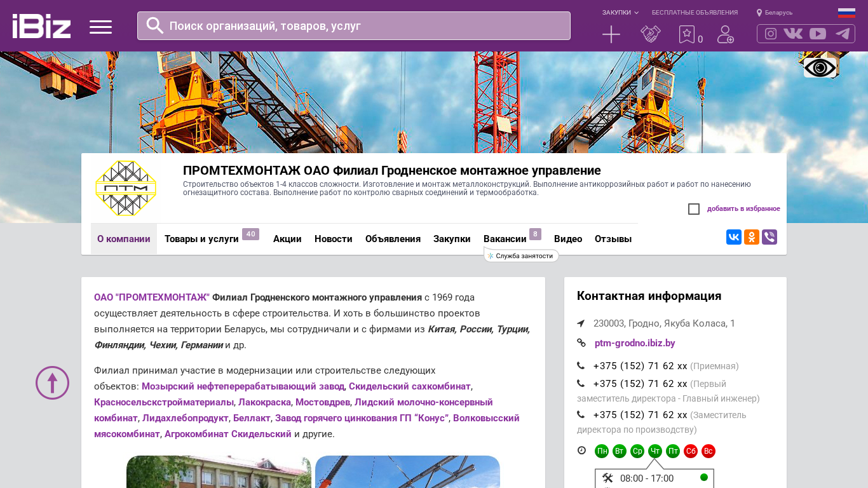868x488 pixels.
Task: Click the eye accessibility icon
Action: point(820,68)
